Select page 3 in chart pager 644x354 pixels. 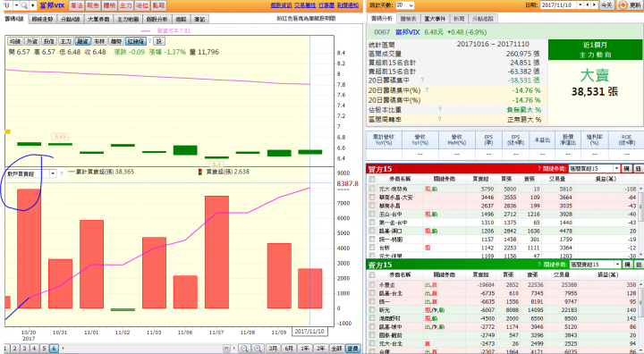pos(25,349)
